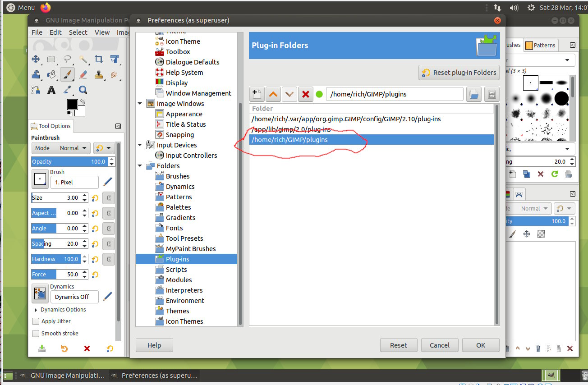Select the Smudge tool
Screen dimensions: 588x385
114,74
